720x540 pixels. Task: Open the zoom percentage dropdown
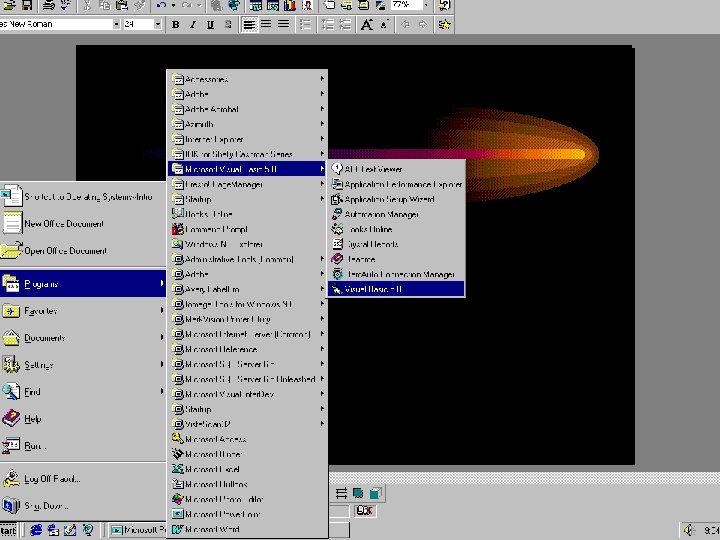[x=425, y=6]
